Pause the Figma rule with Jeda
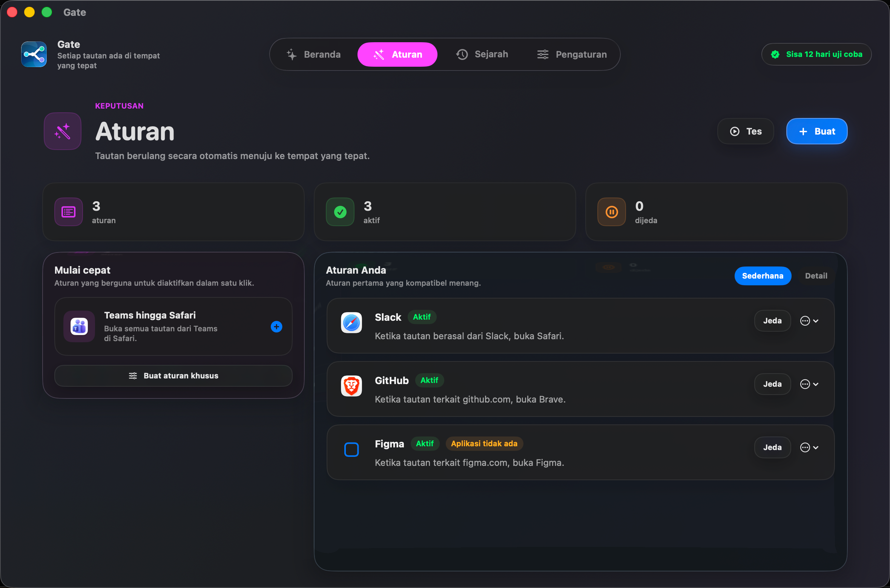Screen dimensions: 890x588 point(772,447)
